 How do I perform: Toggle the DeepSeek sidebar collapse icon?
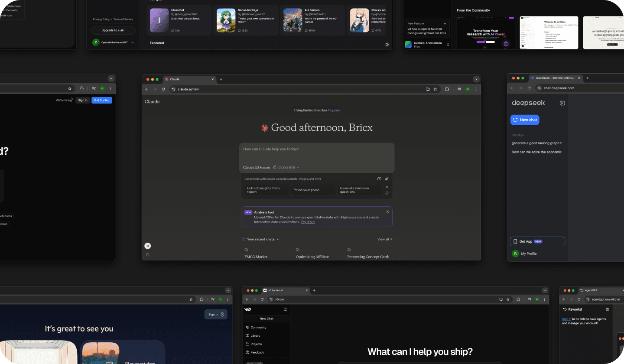pyautogui.click(x=562, y=103)
